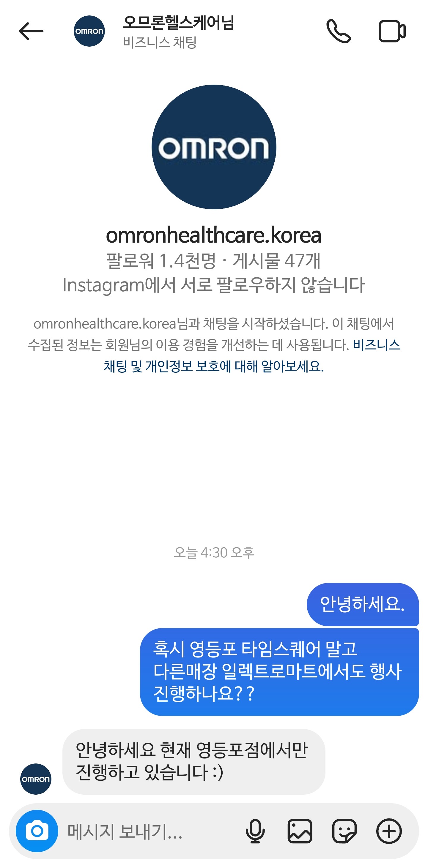428x868 pixels.
Task: Start a video call with camera icon
Action: (x=392, y=31)
